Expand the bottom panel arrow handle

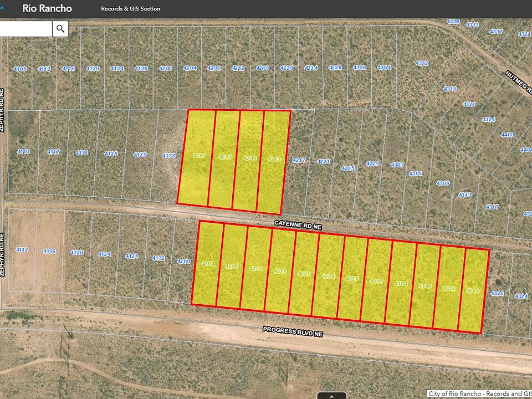point(331,396)
